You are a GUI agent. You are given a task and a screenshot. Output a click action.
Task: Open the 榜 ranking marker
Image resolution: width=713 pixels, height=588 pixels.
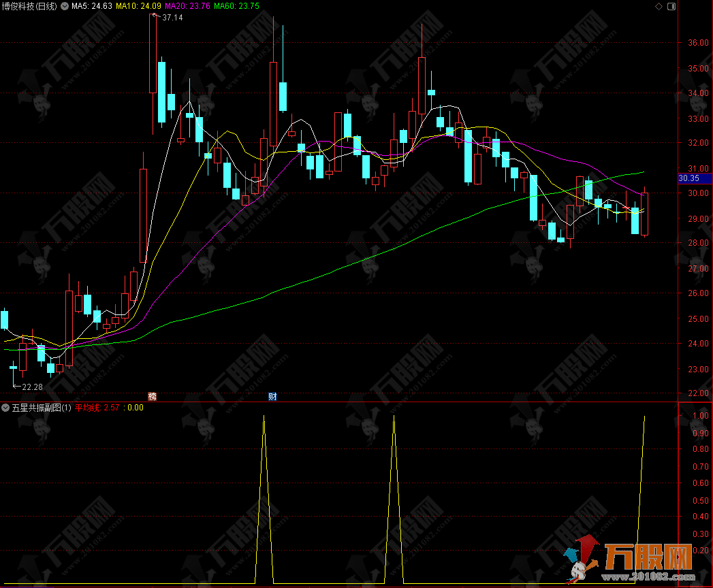pyautogui.click(x=152, y=396)
